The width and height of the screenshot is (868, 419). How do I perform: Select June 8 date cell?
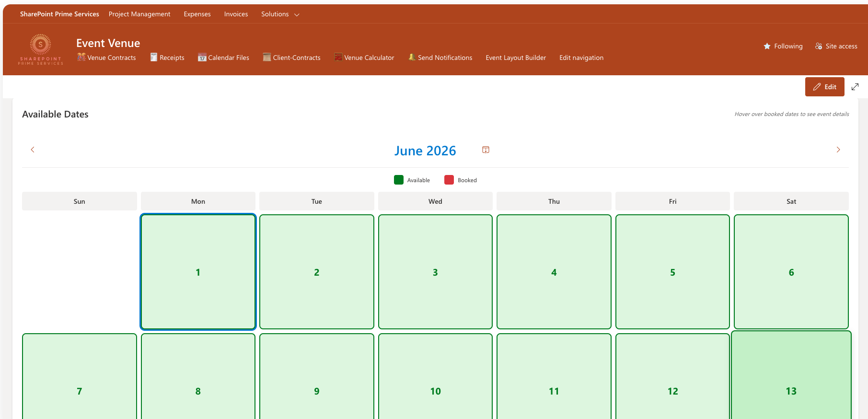(x=198, y=376)
